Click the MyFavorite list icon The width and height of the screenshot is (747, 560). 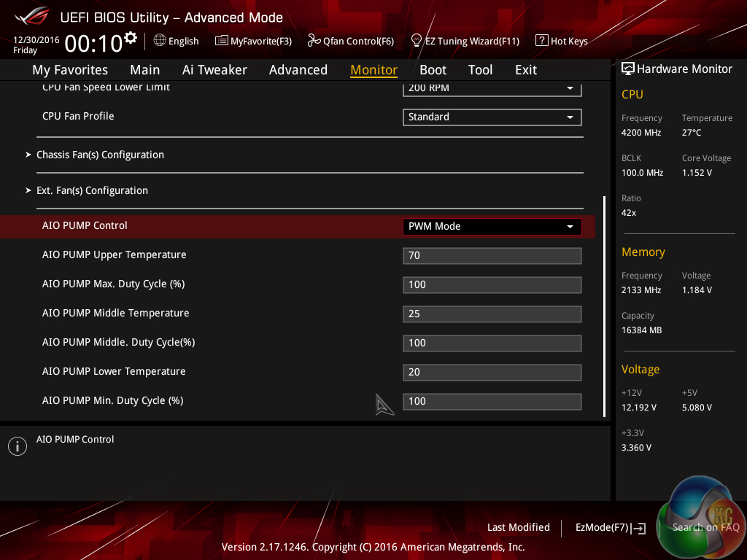click(222, 41)
